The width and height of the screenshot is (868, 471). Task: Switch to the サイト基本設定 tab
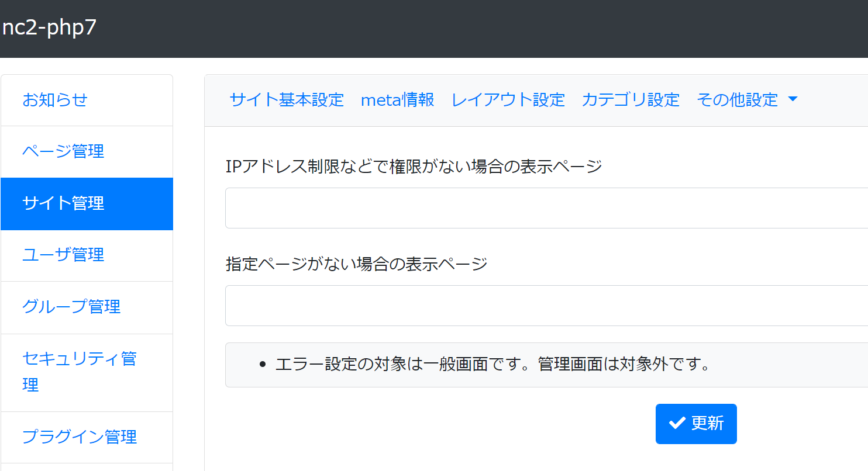(286, 100)
